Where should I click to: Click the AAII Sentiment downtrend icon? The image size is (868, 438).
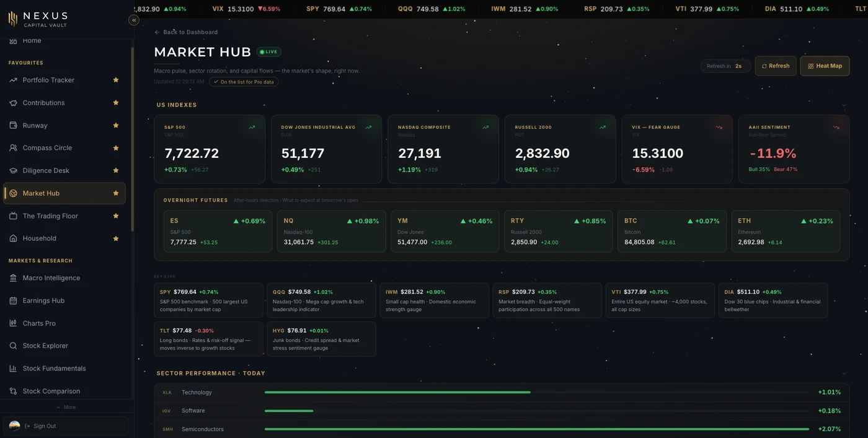[836, 127]
